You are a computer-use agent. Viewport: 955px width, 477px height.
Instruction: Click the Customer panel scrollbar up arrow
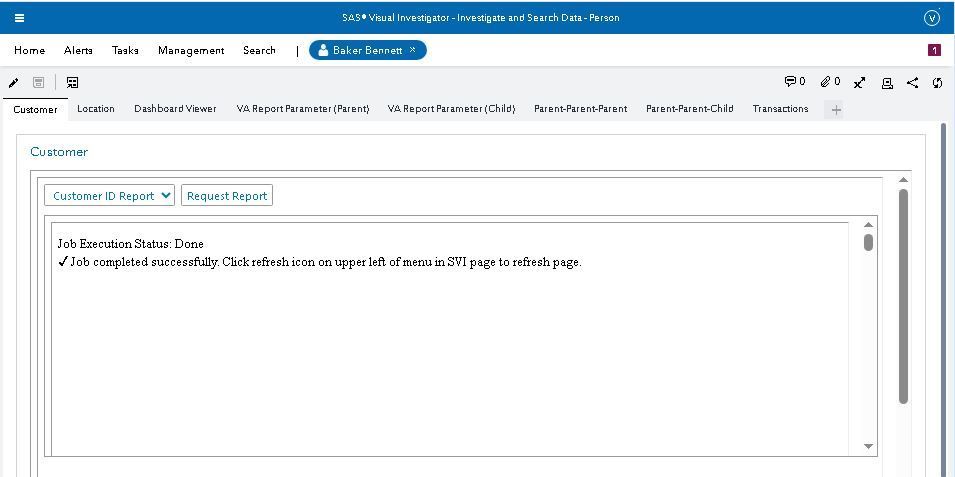point(903,180)
